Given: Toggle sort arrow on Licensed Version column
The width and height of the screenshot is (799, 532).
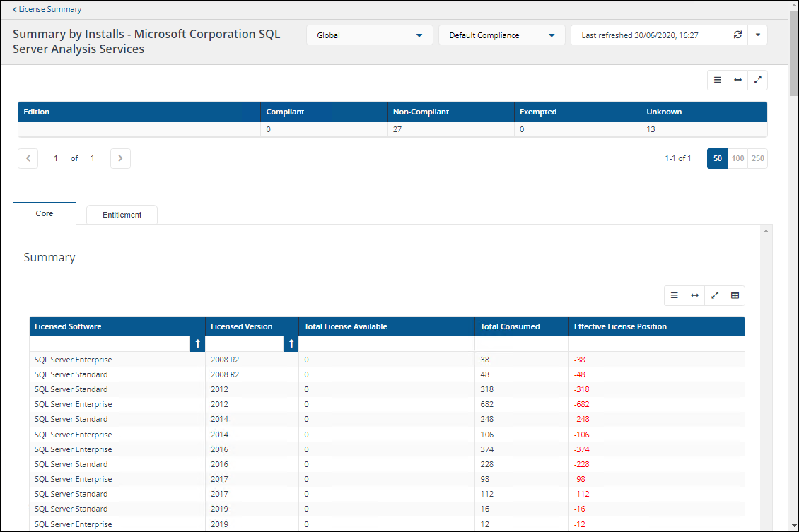Looking at the screenshot, I should (291, 343).
